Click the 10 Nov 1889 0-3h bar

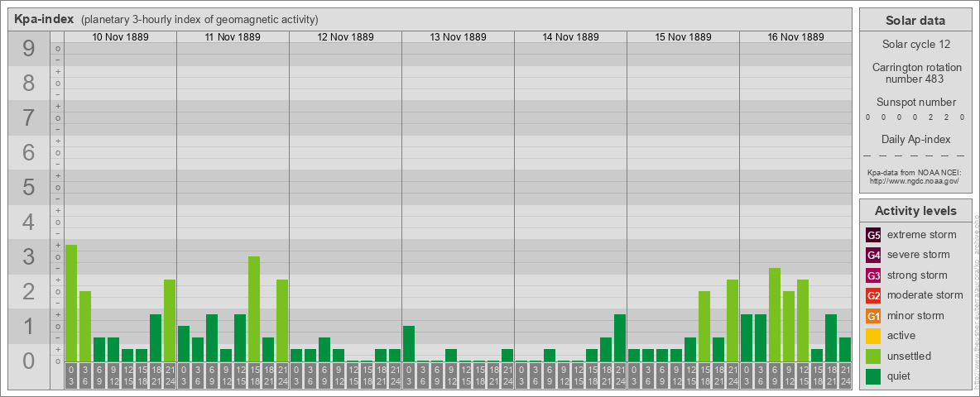[x=71, y=303]
